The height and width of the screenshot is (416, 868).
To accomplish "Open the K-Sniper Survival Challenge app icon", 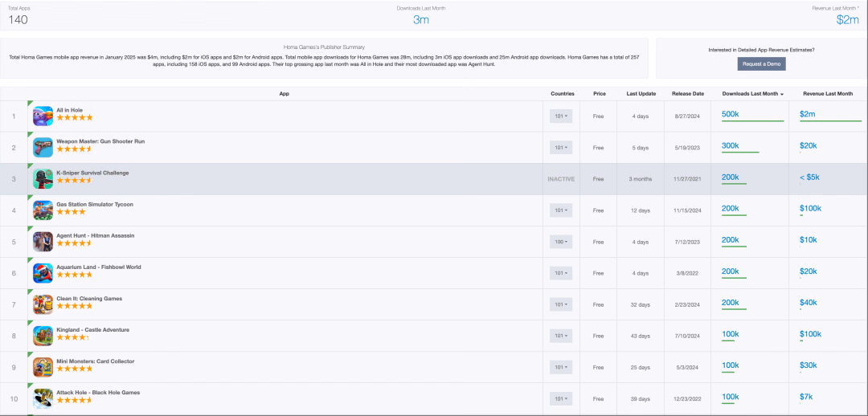I will coord(43,179).
